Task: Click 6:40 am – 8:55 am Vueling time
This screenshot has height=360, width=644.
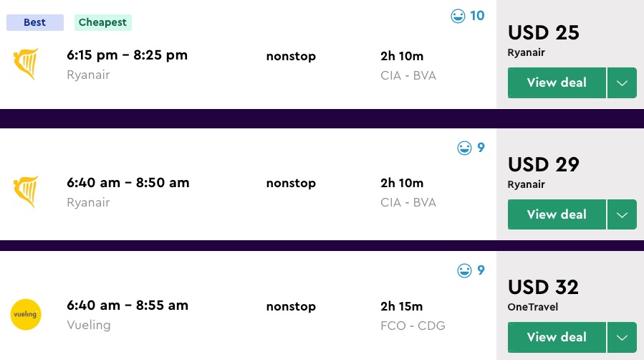Action: [x=128, y=305]
